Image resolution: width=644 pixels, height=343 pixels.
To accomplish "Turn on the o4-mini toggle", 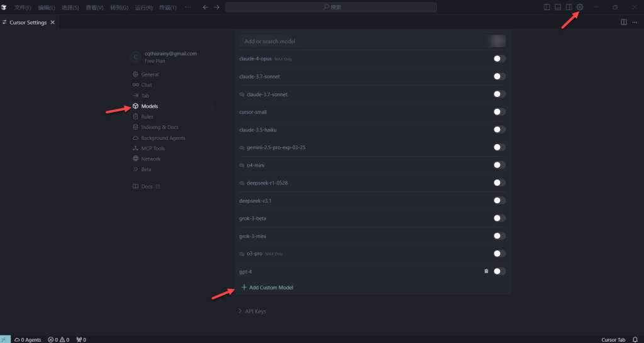I will click(499, 165).
